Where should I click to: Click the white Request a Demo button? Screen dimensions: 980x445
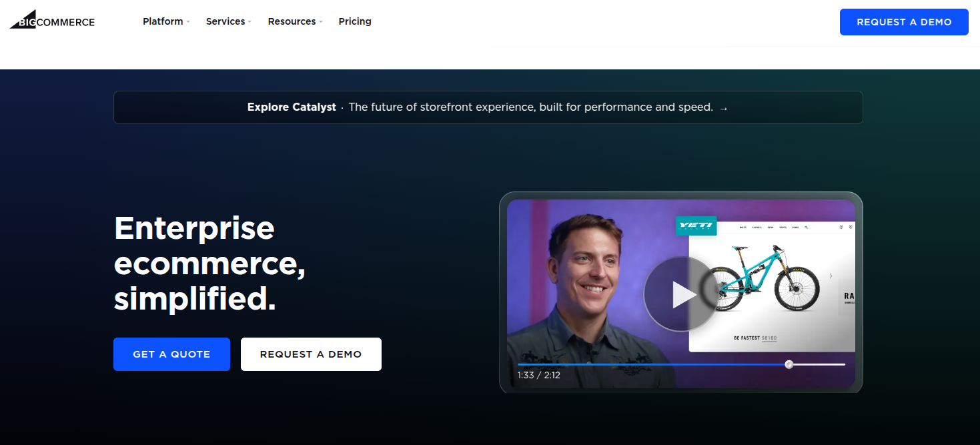click(311, 354)
